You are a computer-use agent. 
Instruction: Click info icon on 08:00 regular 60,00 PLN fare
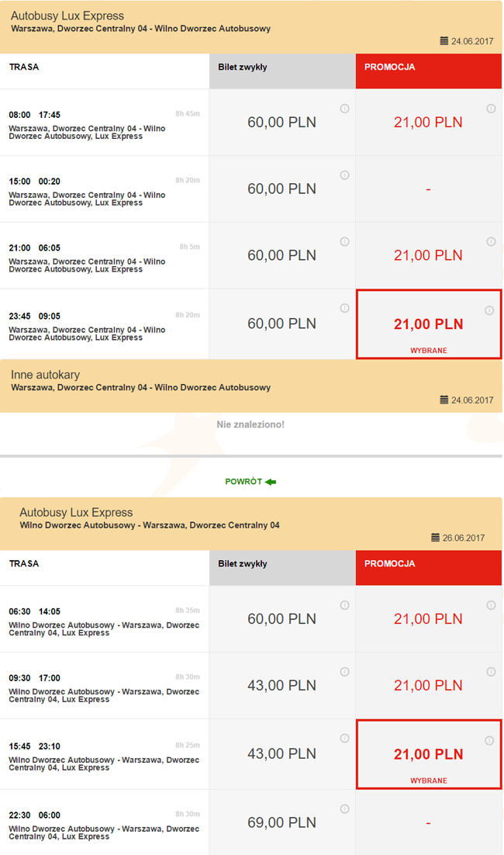[344, 109]
